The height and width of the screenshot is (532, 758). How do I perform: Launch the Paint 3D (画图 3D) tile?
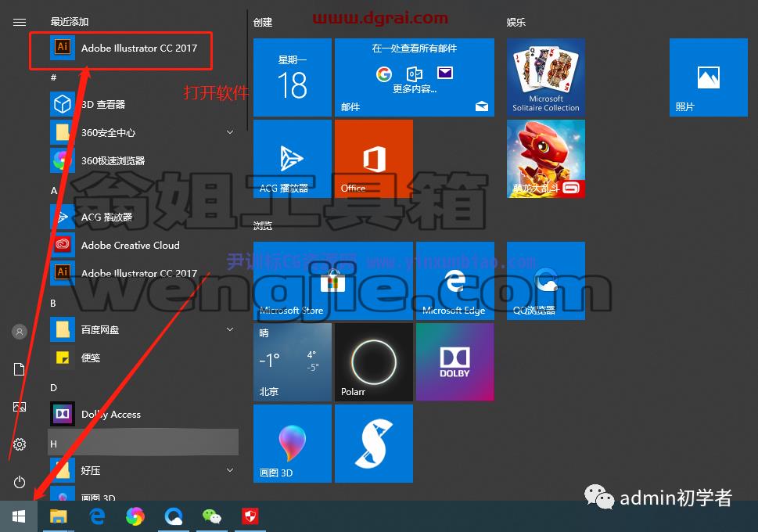293,444
